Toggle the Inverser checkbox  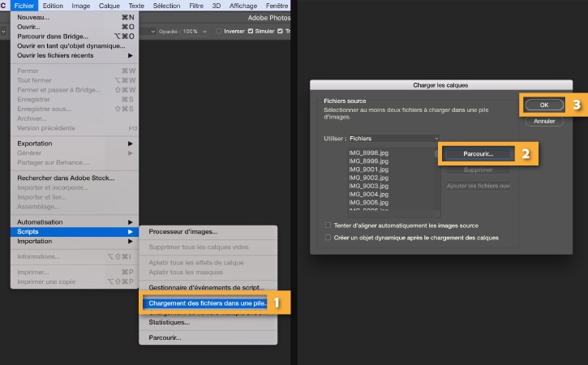coord(219,31)
